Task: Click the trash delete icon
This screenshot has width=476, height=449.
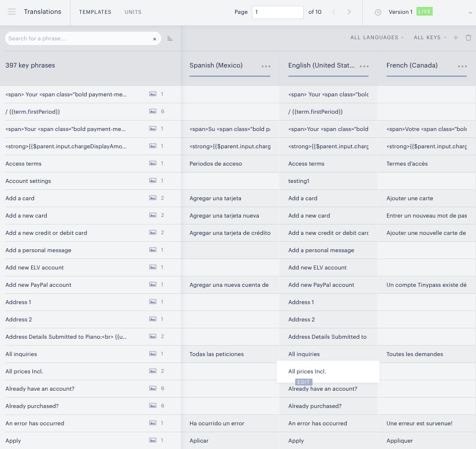Action: (468, 38)
